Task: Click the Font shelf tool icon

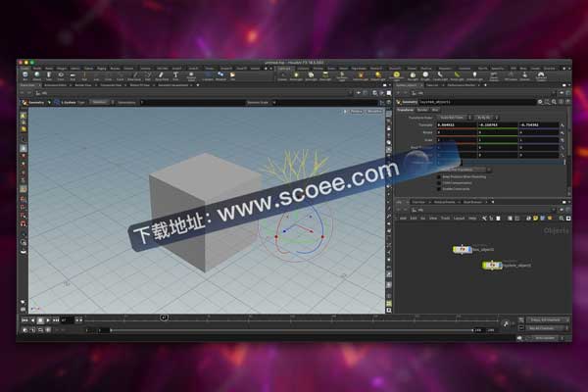Action: [176, 73]
